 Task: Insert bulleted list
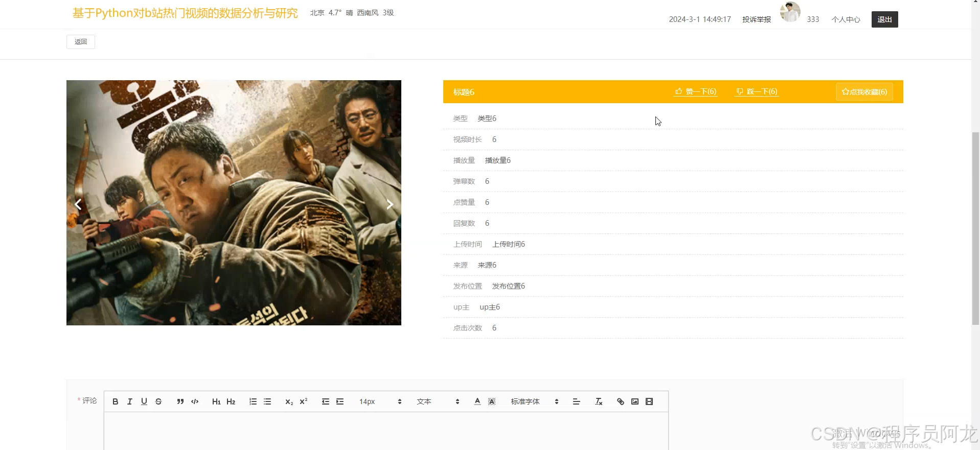pos(267,401)
